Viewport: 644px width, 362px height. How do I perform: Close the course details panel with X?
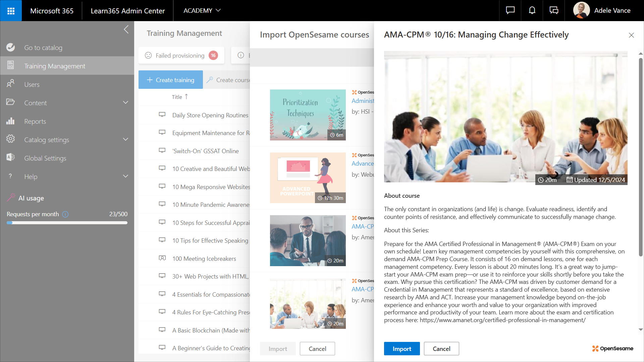pyautogui.click(x=631, y=35)
